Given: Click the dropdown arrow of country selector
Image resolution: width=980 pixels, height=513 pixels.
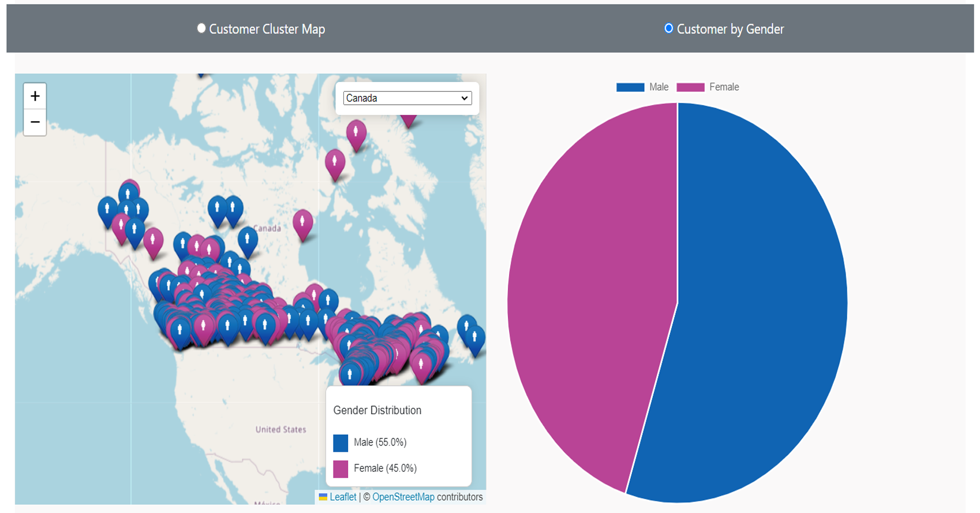Looking at the screenshot, I should click(x=464, y=98).
